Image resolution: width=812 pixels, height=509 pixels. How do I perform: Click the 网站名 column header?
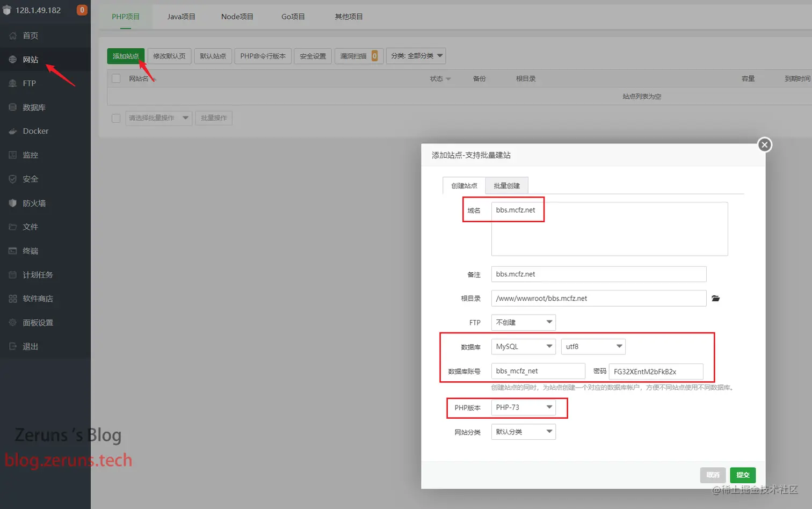139,79
